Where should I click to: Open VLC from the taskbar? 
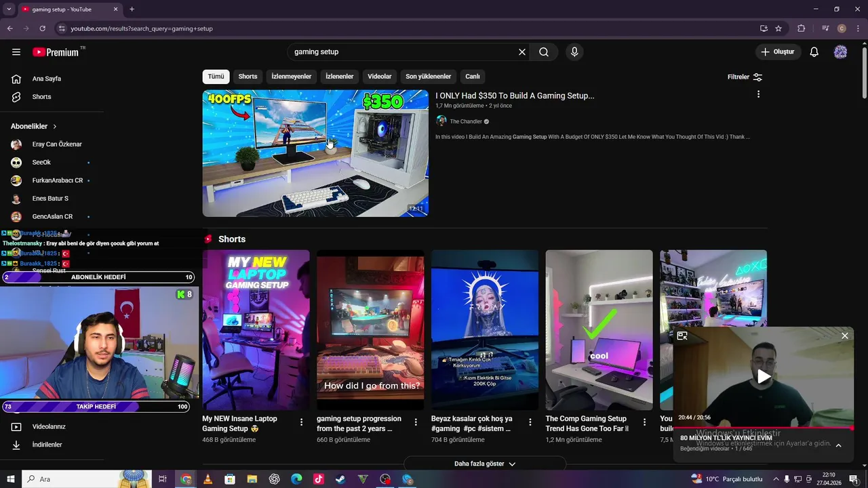click(x=208, y=479)
